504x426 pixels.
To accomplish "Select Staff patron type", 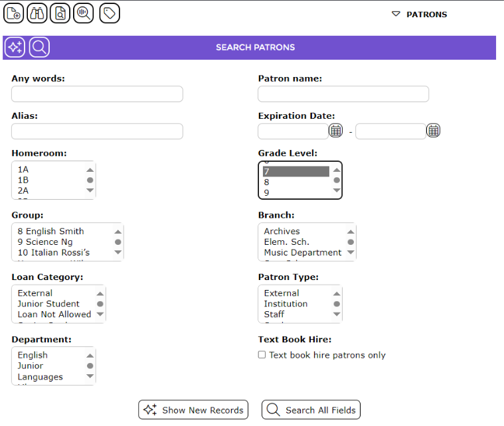I will (274, 315).
